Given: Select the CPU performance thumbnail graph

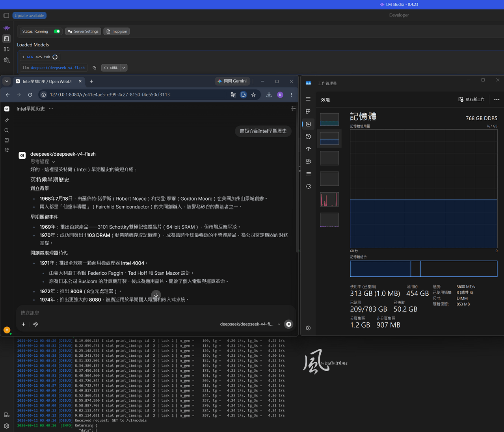Looking at the screenshot, I should point(329,119).
